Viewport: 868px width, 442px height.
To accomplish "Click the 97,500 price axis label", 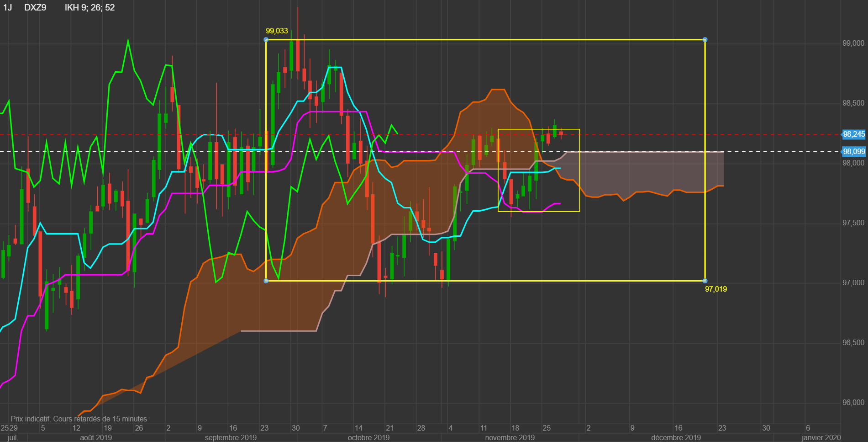I will (853, 223).
